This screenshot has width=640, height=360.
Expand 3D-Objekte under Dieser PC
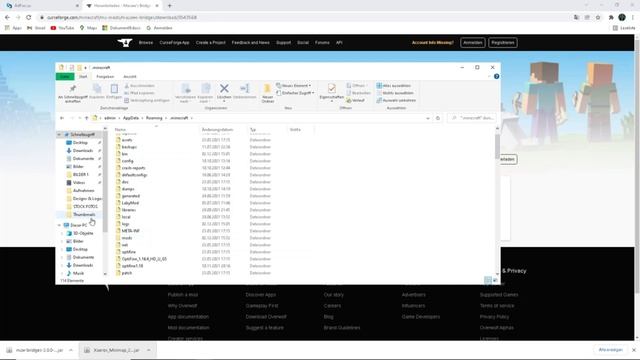pos(62,233)
